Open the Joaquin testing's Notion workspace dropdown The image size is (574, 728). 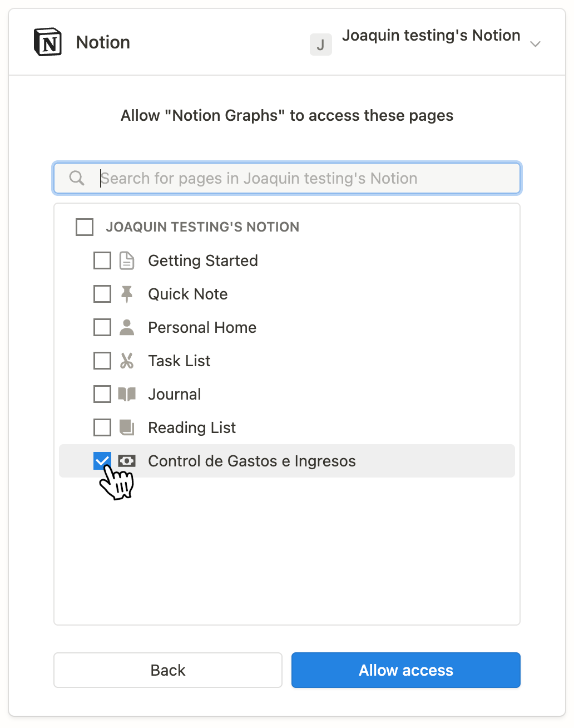[x=432, y=36]
